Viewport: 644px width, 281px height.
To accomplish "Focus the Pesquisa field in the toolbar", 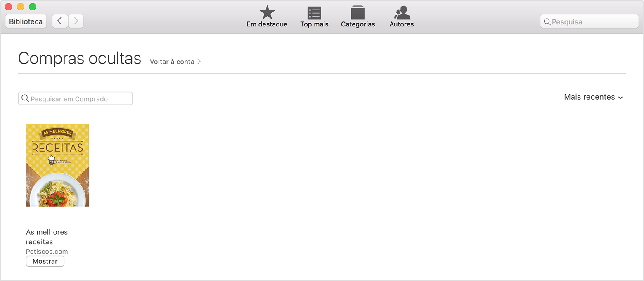I will click(x=593, y=21).
